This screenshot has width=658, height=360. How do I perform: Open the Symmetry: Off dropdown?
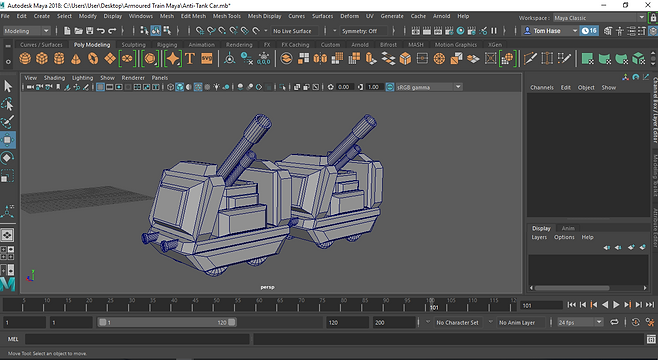click(x=363, y=31)
